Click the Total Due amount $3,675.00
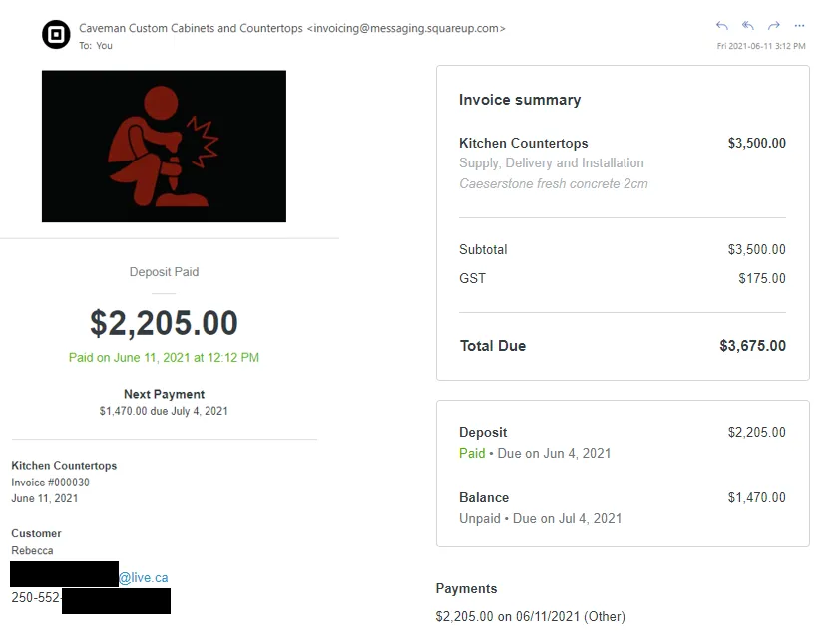The width and height of the screenshot is (834, 644). 752,346
